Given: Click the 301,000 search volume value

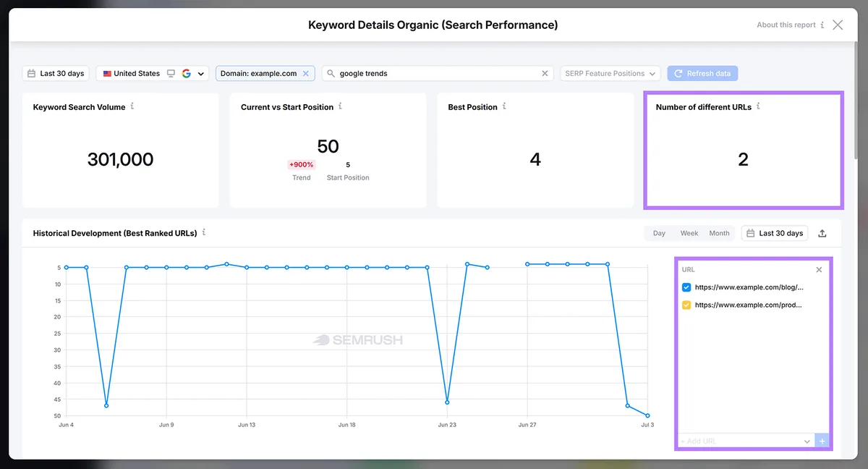Looking at the screenshot, I should click(x=120, y=159).
